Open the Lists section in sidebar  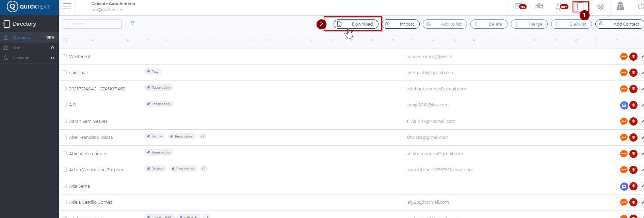coord(17,48)
